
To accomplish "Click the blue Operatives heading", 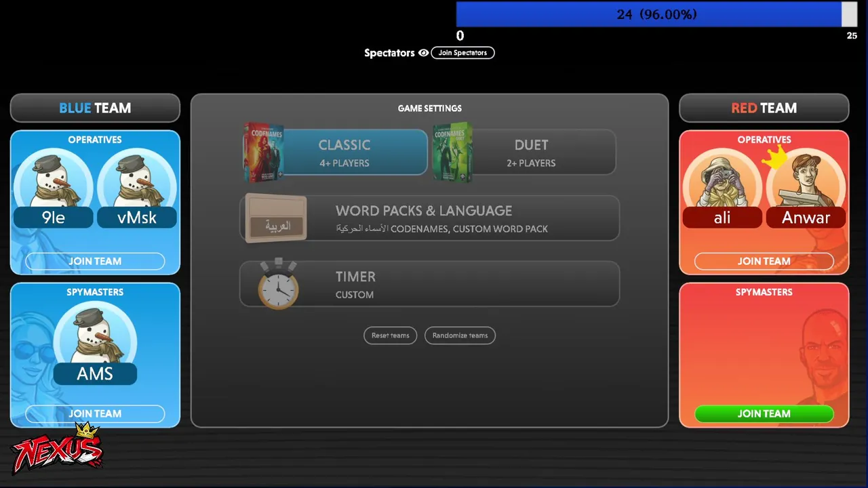I will coord(95,140).
